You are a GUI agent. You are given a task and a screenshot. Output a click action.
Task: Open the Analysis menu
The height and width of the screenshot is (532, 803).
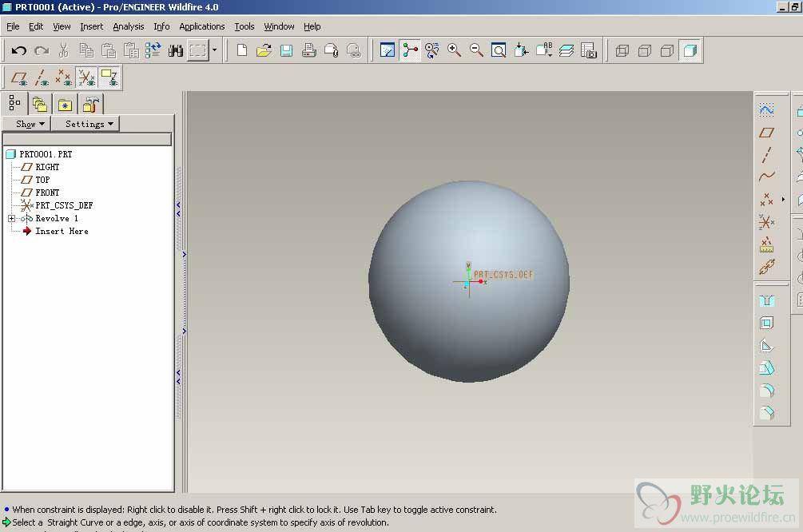pyautogui.click(x=129, y=26)
